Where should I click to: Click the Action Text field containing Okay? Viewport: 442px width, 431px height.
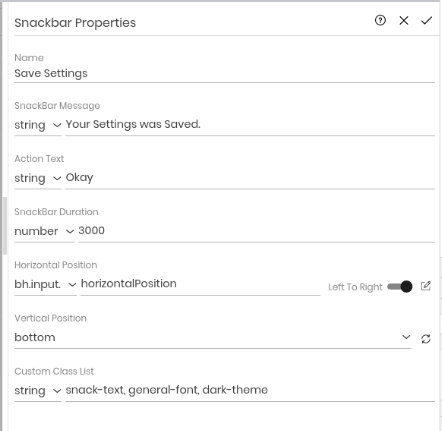(250, 178)
